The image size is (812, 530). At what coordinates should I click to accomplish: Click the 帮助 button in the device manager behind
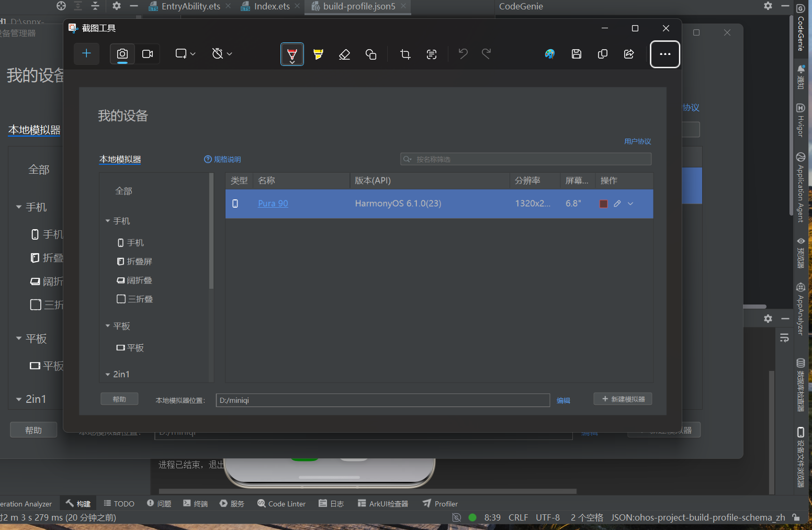pyautogui.click(x=33, y=430)
